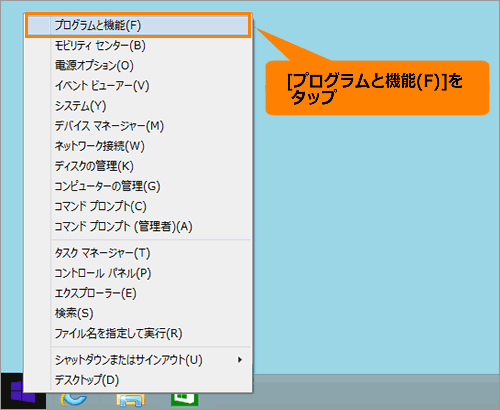Open コントロール パネル(P)
Screen dimensions: 500x410
(138, 273)
